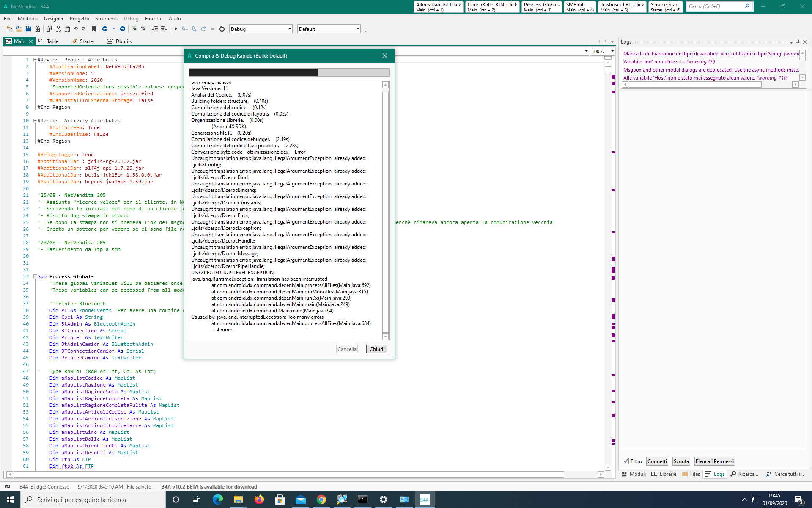Click the Cerca search field

point(714,6)
